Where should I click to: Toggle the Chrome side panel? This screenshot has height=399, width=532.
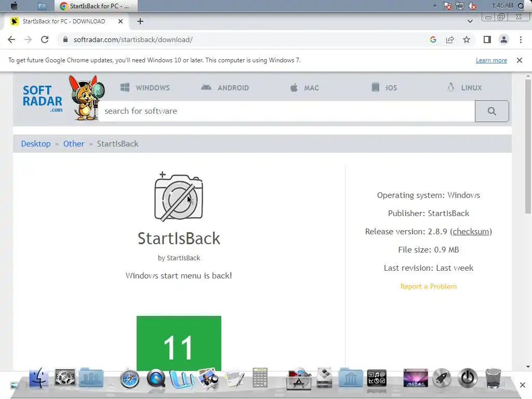(x=487, y=39)
